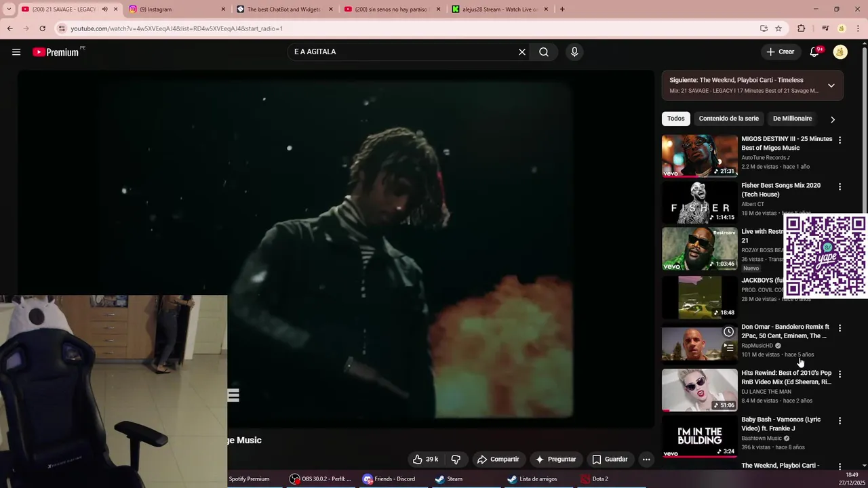This screenshot has width=868, height=488.
Task: Save video with the Guardar button
Action: click(610, 460)
